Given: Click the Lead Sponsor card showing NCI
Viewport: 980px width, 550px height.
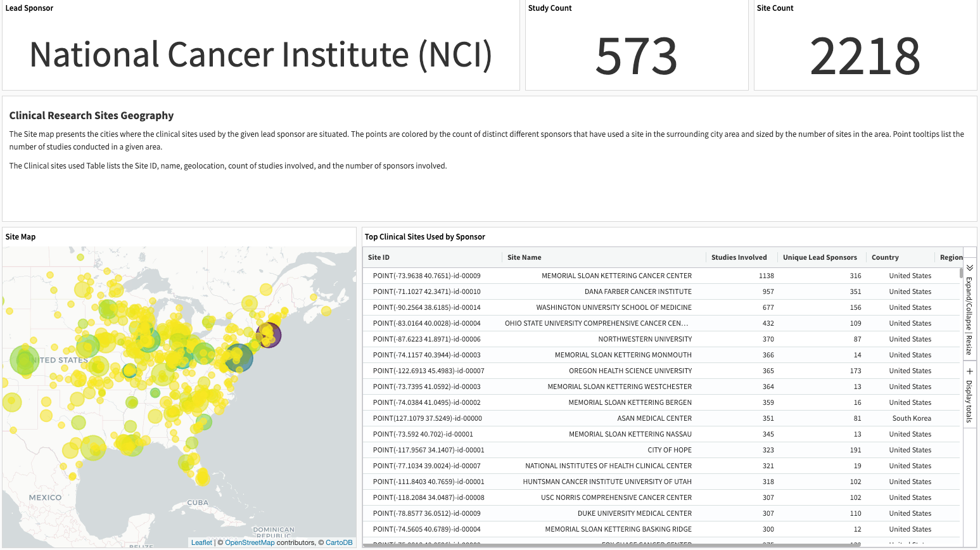Looking at the screenshot, I should [x=260, y=55].
